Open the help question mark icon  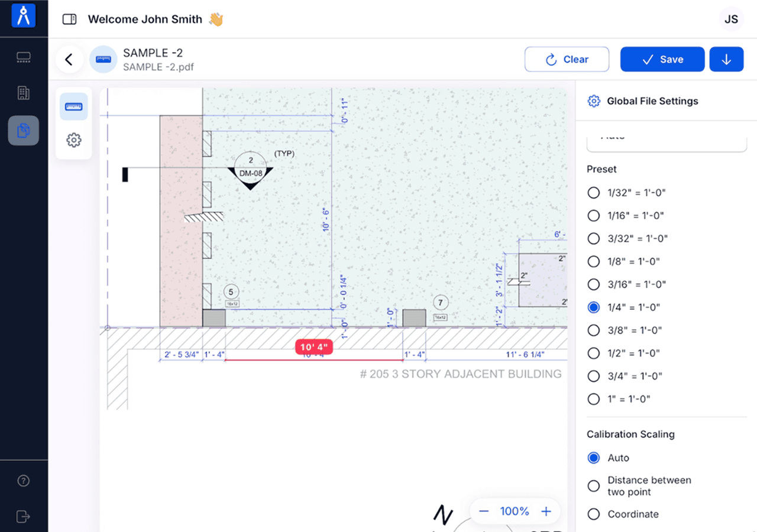[24, 481]
